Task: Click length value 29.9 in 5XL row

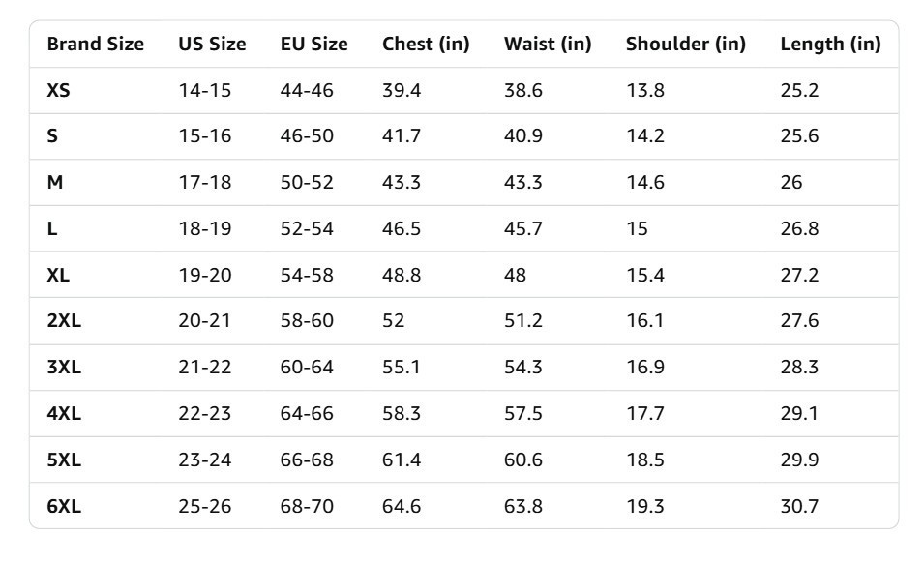Action: [x=799, y=460]
